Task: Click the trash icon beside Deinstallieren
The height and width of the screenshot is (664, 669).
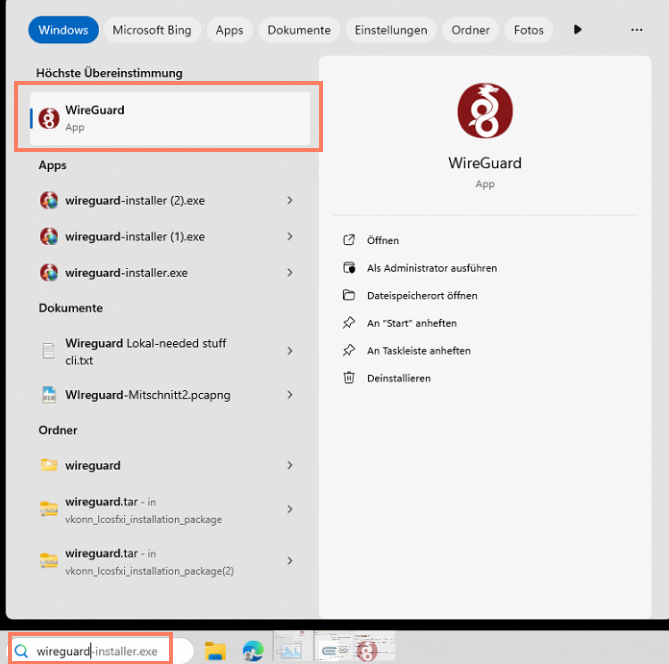Action: 349,378
